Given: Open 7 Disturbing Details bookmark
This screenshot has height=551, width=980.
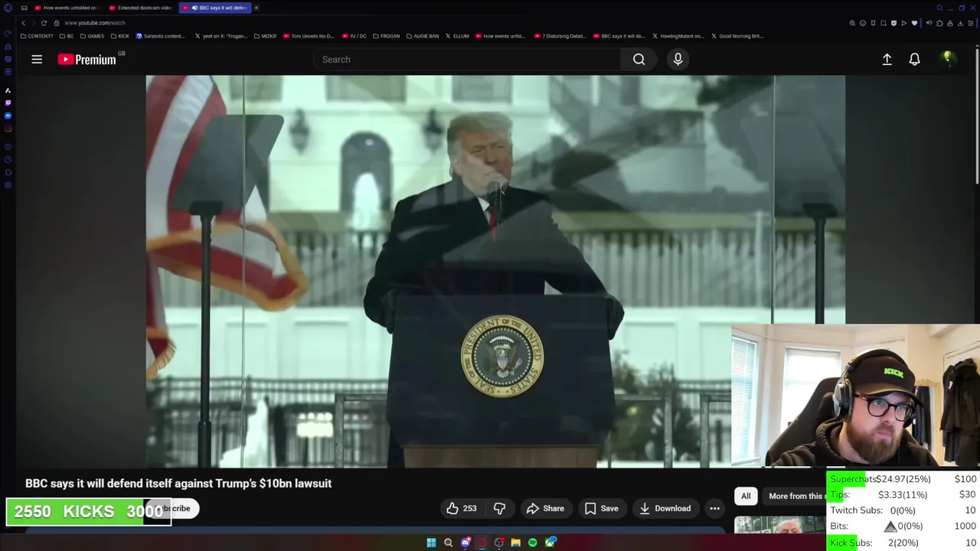Looking at the screenshot, I should point(560,36).
